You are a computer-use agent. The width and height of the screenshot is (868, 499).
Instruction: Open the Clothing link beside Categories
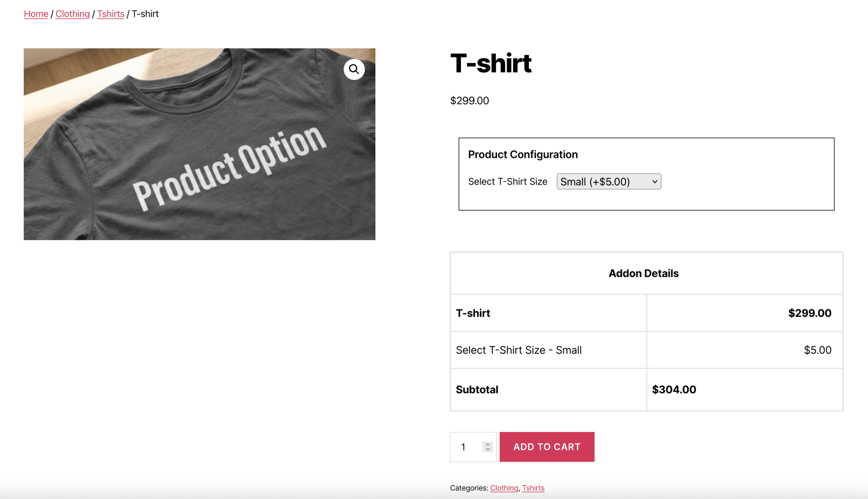pos(504,488)
